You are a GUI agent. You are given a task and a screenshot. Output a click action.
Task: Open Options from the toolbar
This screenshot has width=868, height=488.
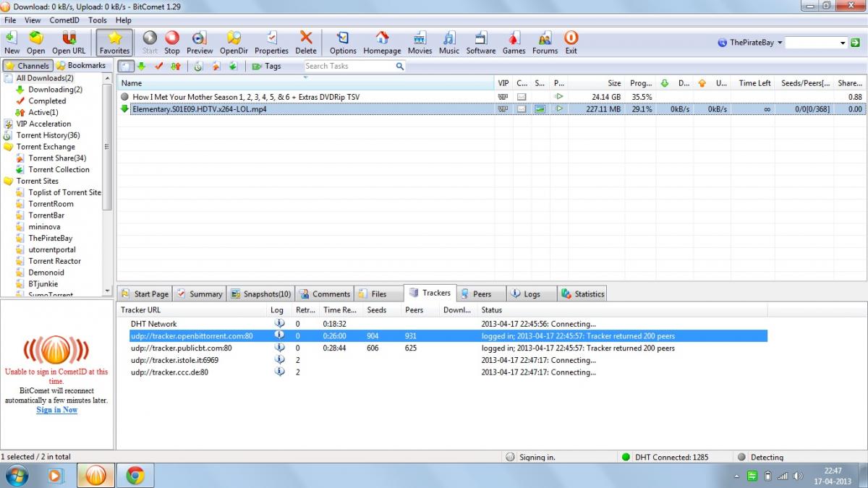(x=343, y=42)
